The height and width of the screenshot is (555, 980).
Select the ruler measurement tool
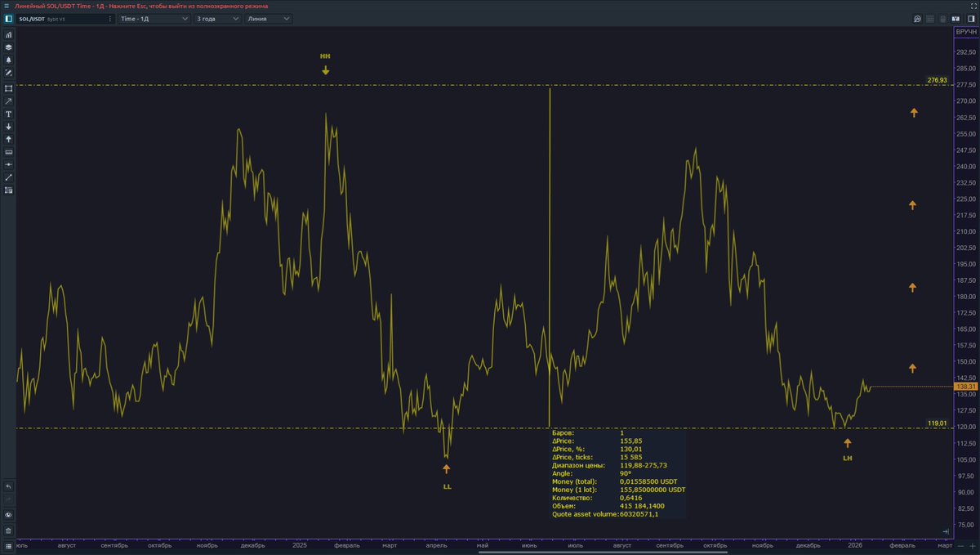(x=8, y=152)
